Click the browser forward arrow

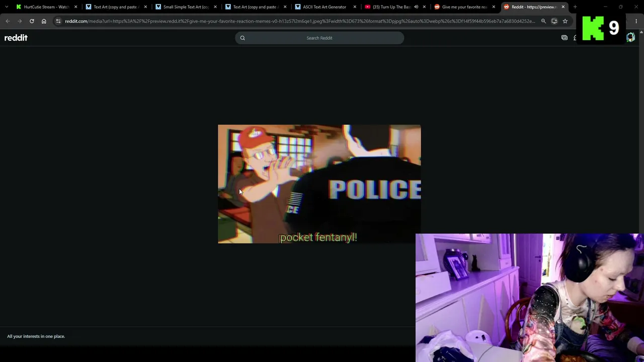(x=20, y=21)
